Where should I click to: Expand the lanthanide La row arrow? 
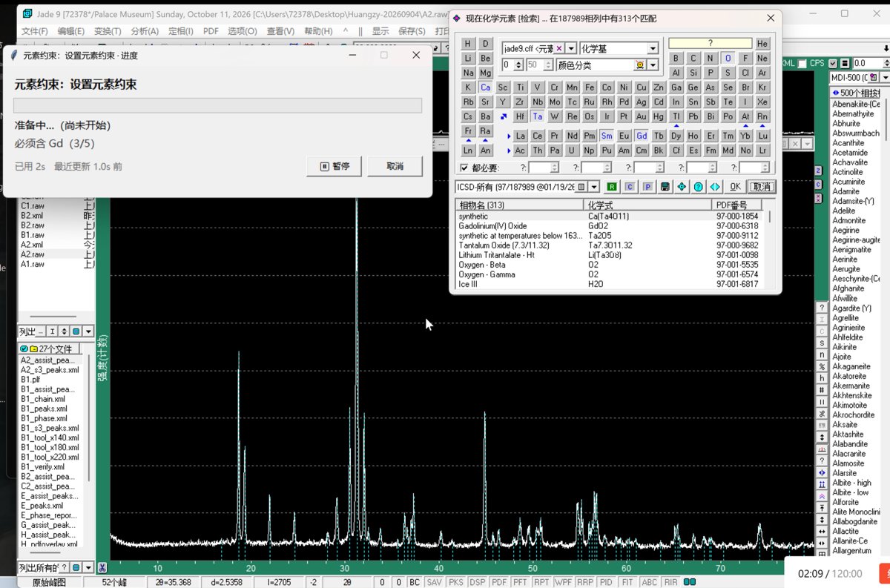(x=509, y=136)
